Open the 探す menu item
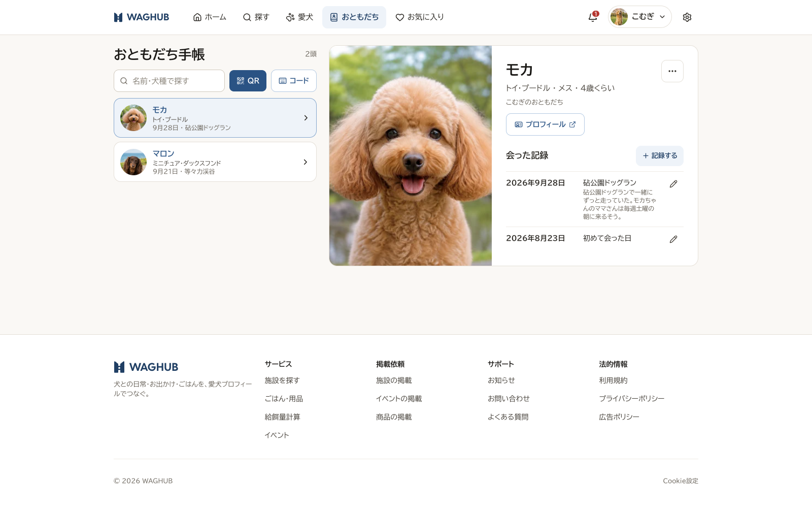Screen dimensions: 812x508 [x=256, y=17]
